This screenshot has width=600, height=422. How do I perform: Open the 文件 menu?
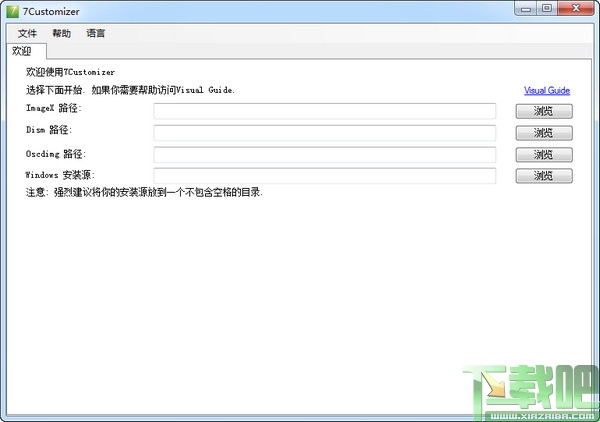click(27, 34)
